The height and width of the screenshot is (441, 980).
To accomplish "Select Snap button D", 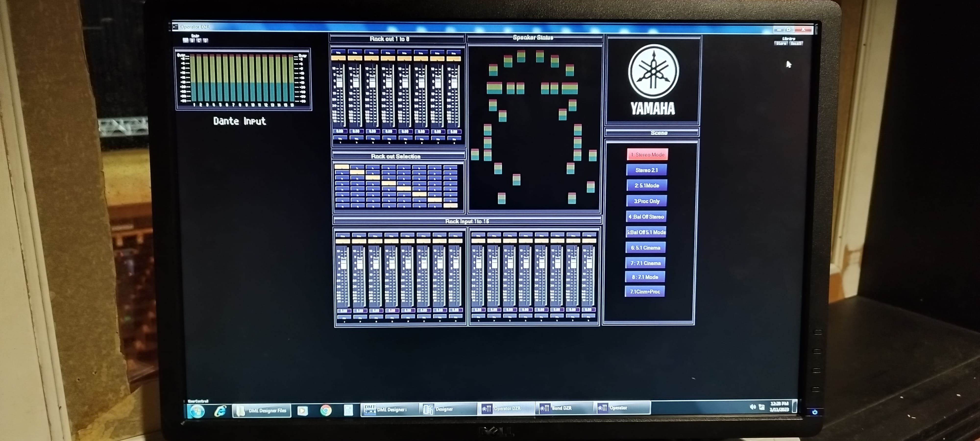I will [206, 40].
